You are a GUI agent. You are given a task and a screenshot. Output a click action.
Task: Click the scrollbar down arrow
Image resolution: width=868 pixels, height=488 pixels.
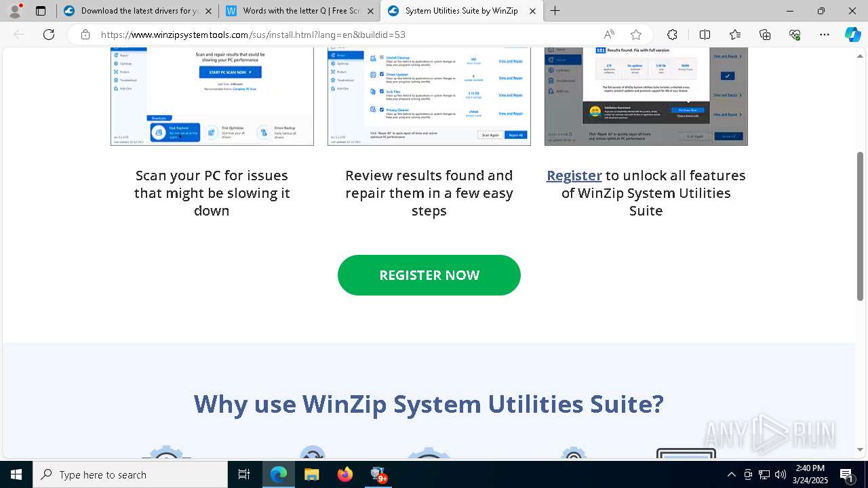(861, 449)
